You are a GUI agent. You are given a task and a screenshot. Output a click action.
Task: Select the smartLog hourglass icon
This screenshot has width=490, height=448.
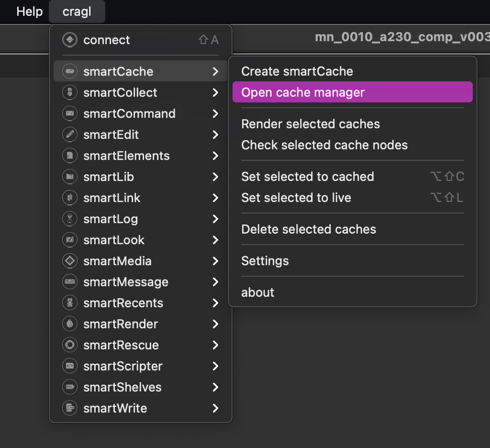pyautogui.click(x=70, y=219)
